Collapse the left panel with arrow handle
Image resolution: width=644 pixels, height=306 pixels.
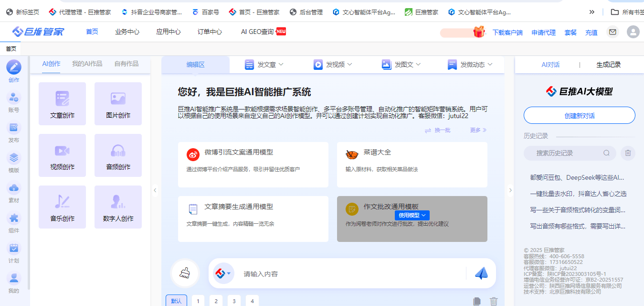155,190
